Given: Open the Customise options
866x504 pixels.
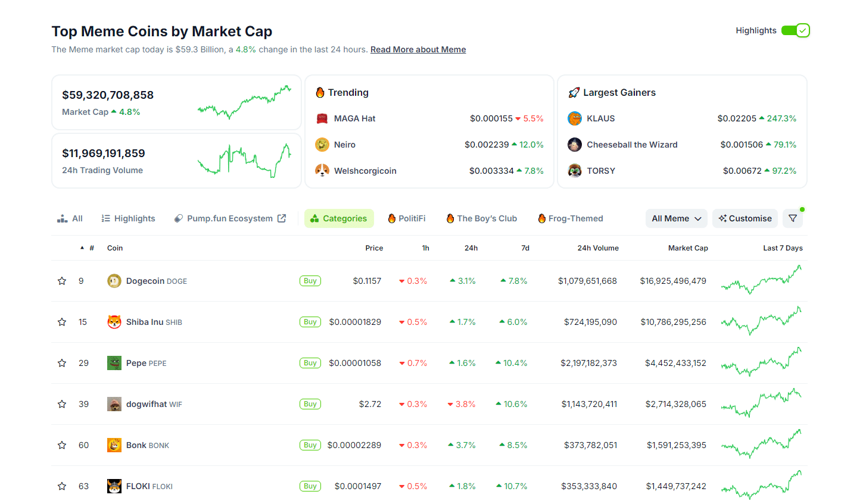Looking at the screenshot, I should coord(745,218).
